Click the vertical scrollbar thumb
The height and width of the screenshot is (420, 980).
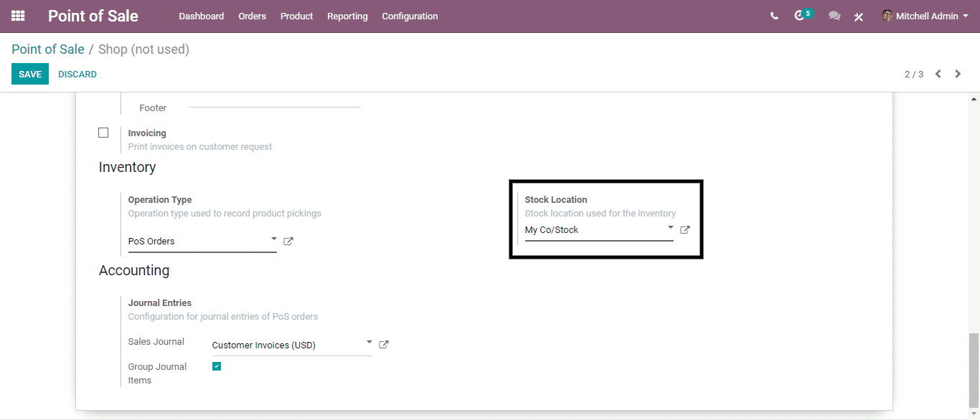[x=974, y=370]
